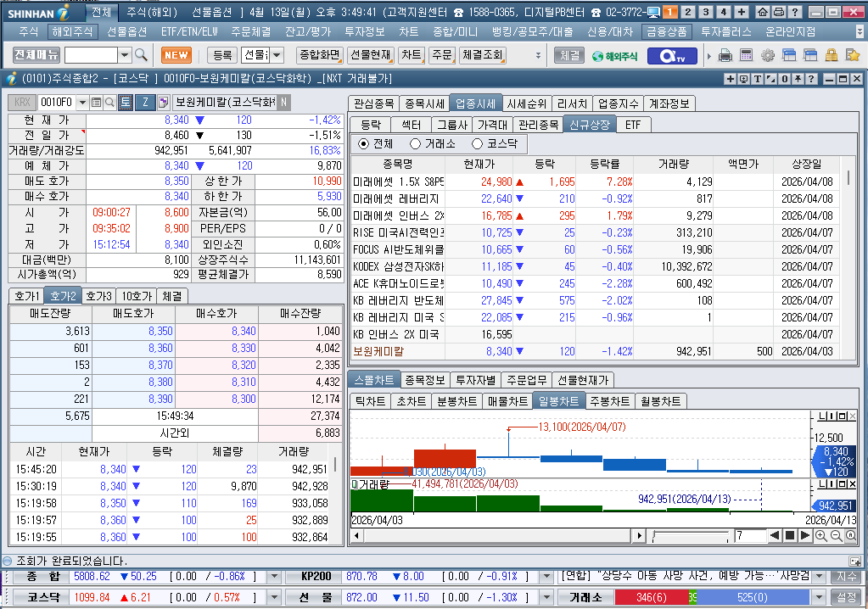
Task: Click the stock search magnifier beside code
Action: pyautogui.click(x=109, y=103)
